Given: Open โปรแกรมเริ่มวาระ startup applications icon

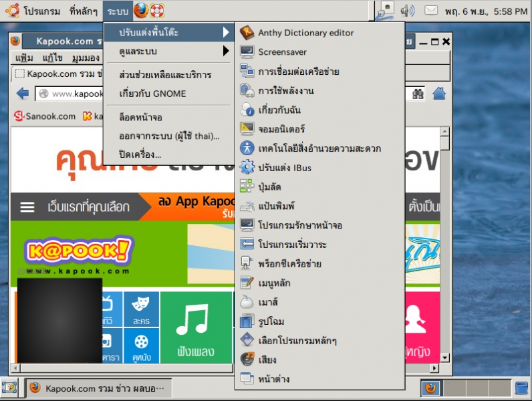Looking at the screenshot, I should [247, 244].
